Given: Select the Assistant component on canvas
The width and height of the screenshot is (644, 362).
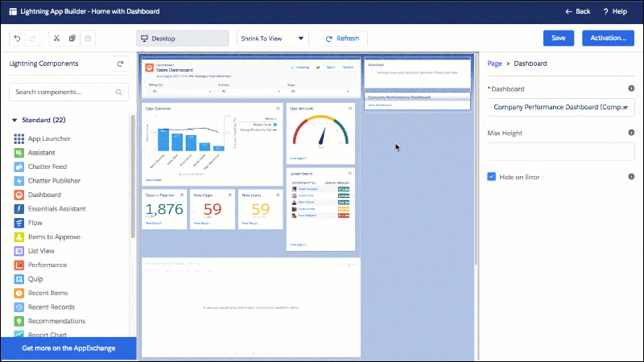Looking at the screenshot, I should click(x=417, y=74).
